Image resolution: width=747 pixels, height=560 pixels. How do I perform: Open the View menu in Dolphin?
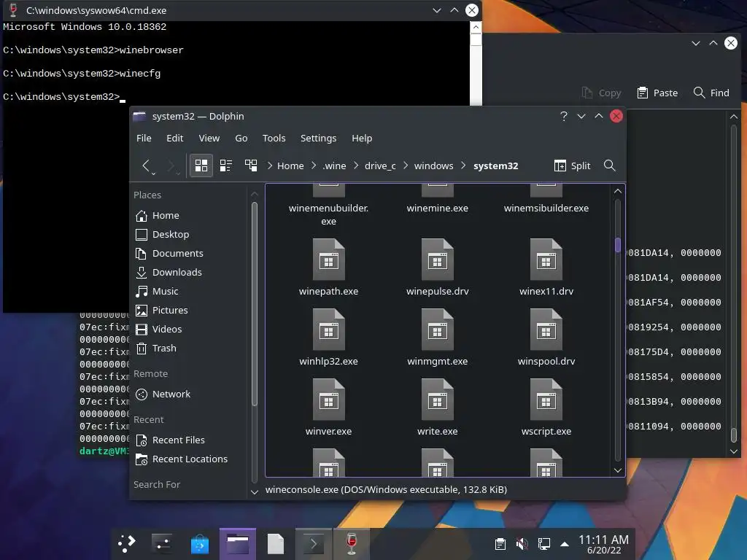209,138
